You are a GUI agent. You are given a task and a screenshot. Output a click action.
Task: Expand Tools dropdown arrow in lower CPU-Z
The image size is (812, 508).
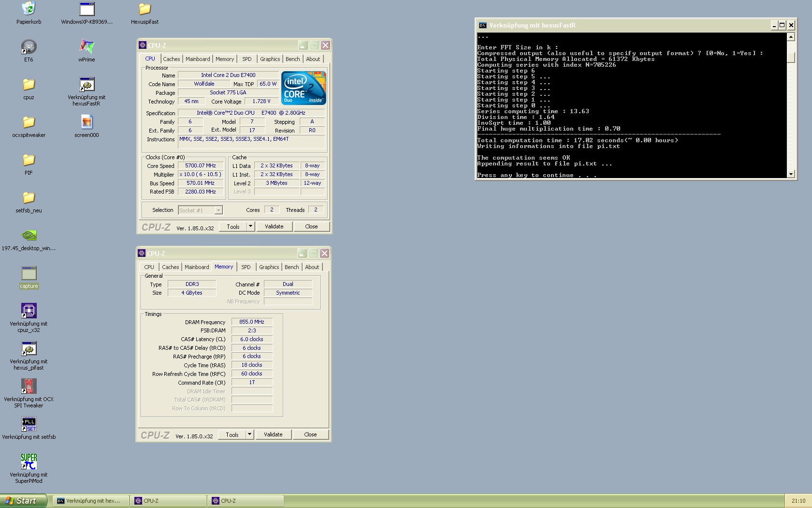pos(249,434)
